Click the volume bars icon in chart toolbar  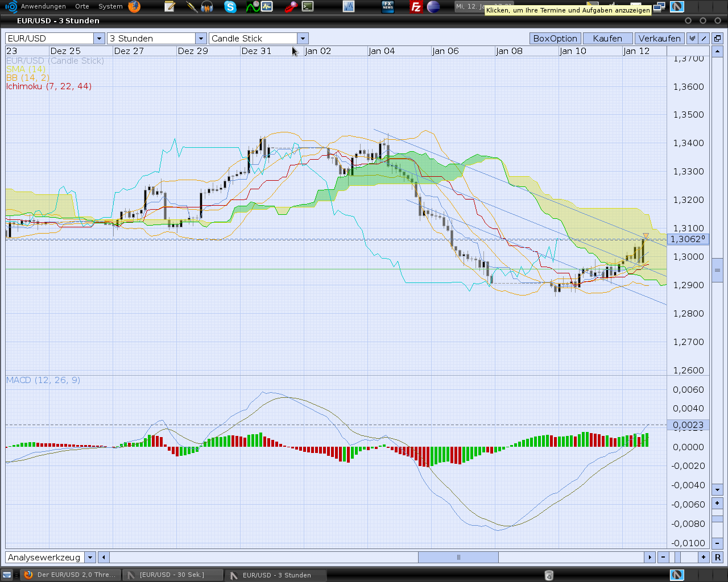692,38
